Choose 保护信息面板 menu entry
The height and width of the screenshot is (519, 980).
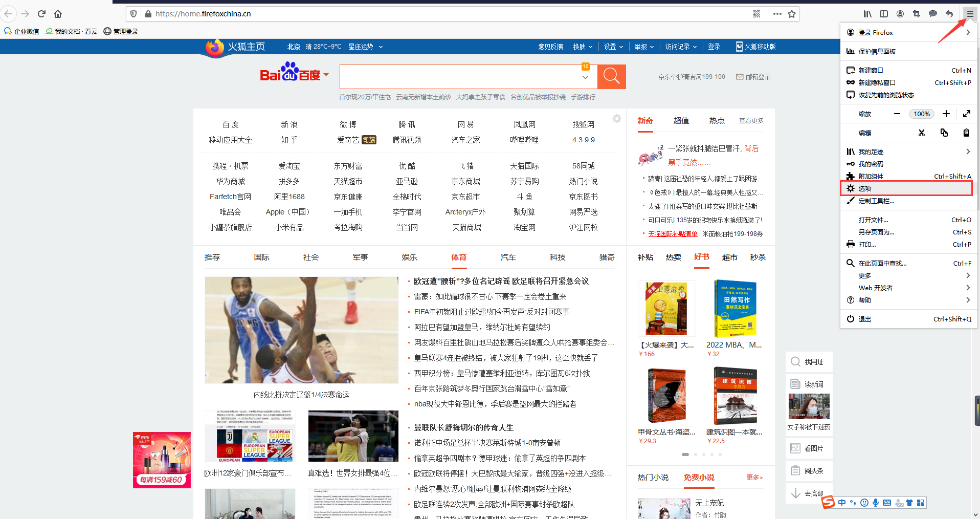[x=908, y=51]
